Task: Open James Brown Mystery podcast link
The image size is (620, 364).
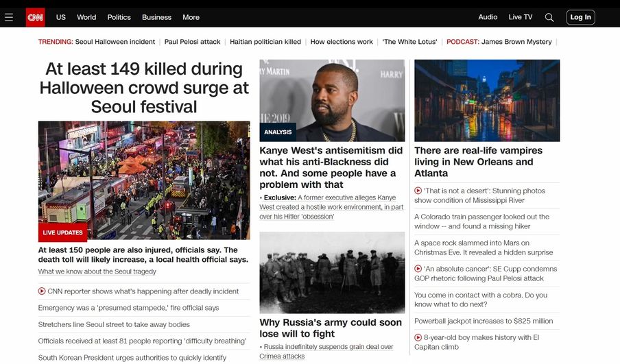Action: (x=516, y=42)
